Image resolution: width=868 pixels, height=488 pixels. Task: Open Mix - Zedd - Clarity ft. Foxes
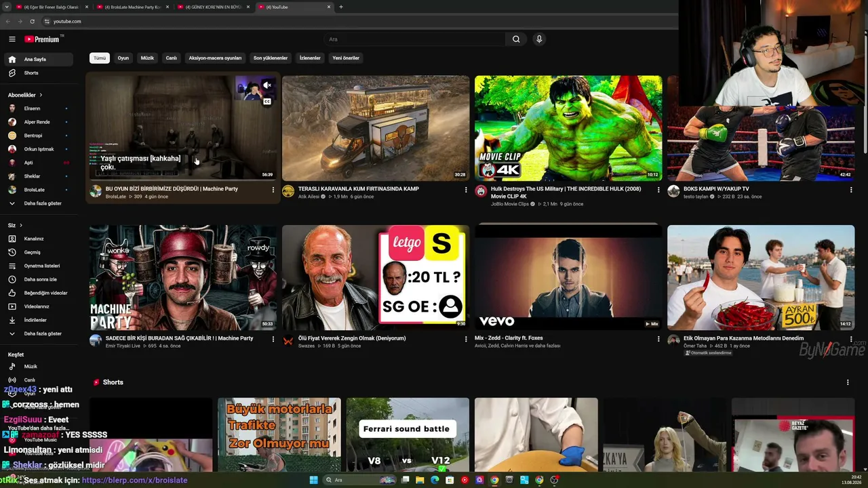click(509, 338)
